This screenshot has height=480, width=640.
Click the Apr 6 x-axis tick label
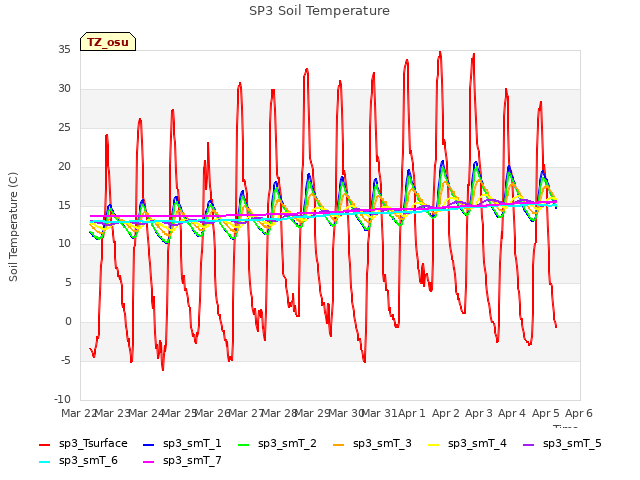click(579, 413)
